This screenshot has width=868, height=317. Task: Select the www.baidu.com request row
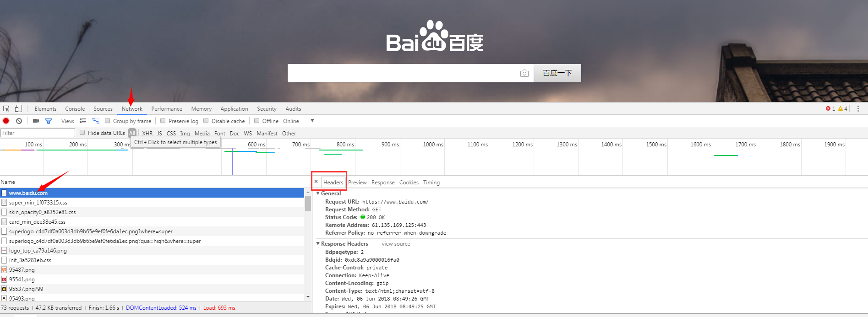[x=152, y=193]
